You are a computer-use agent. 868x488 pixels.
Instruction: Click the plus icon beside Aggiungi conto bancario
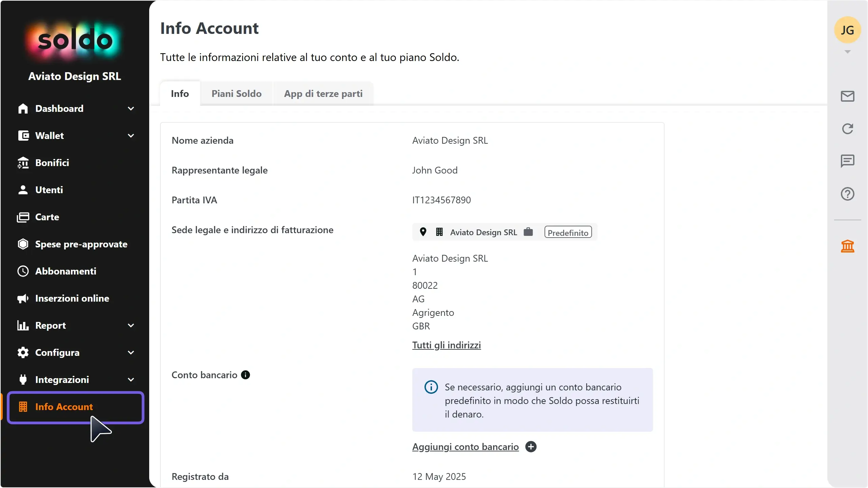(531, 447)
